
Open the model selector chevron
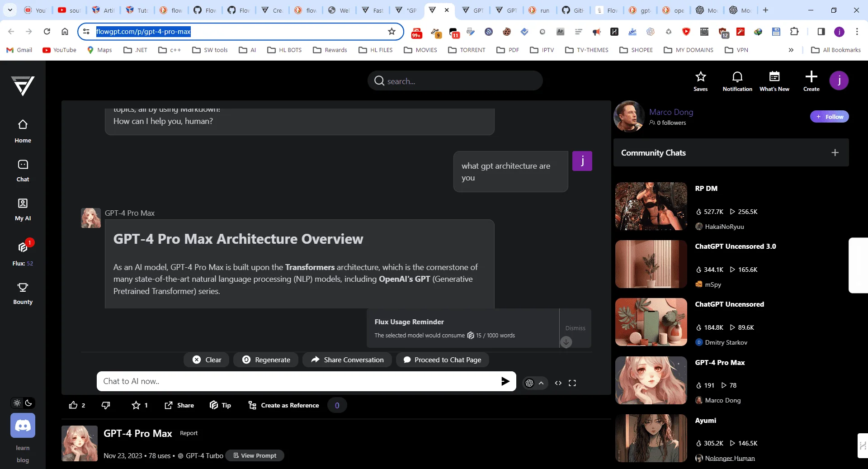pyautogui.click(x=541, y=383)
